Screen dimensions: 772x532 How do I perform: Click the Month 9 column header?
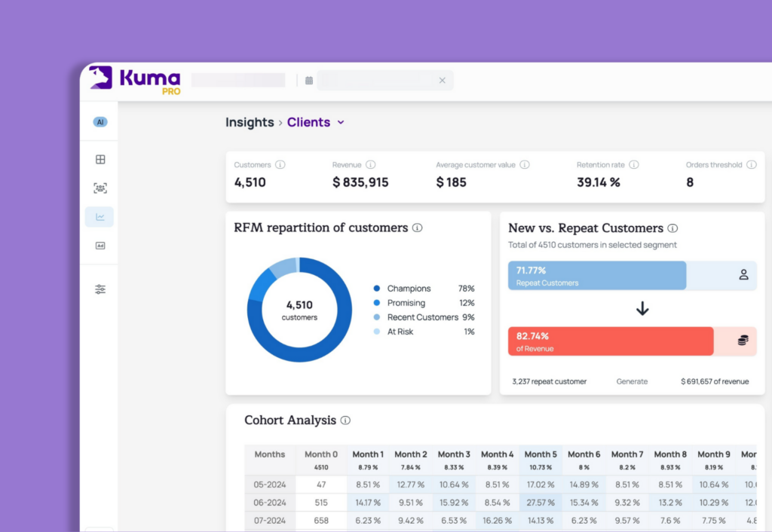coord(714,460)
